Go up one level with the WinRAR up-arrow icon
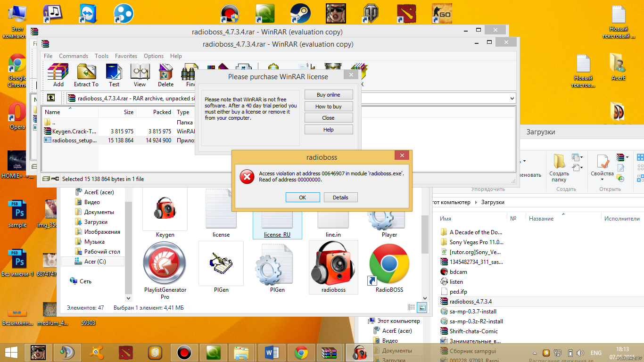Screen dimensions: 644x362 tap(51, 98)
